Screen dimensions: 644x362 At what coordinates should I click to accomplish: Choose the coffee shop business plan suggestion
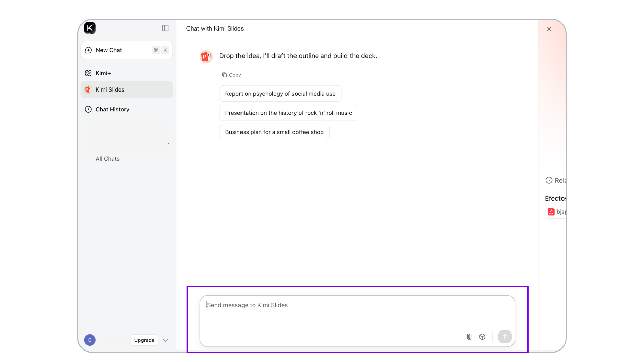(274, 132)
